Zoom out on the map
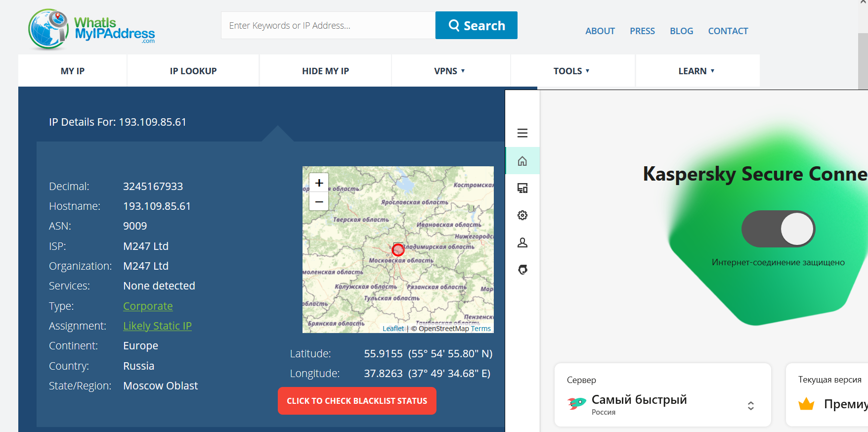Image resolution: width=868 pixels, height=432 pixels. [x=319, y=201]
